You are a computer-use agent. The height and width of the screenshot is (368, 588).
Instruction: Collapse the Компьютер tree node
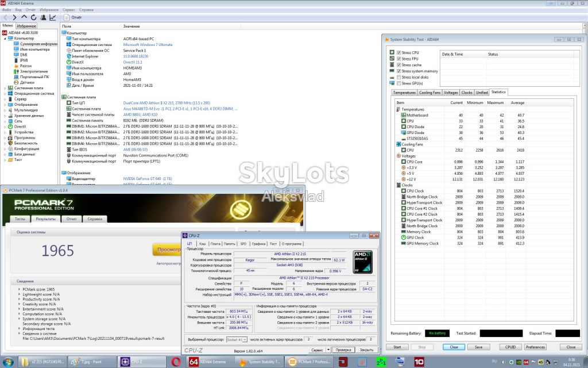point(5,39)
